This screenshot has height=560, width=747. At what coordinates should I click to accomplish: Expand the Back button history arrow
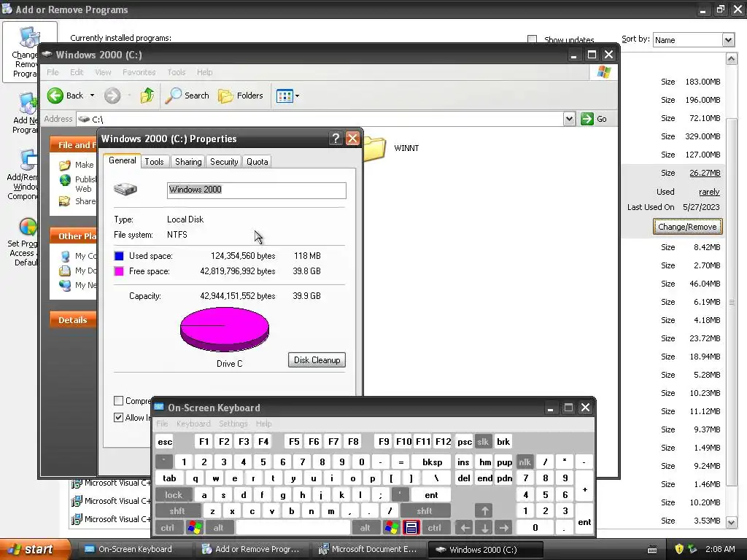pyautogui.click(x=92, y=96)
